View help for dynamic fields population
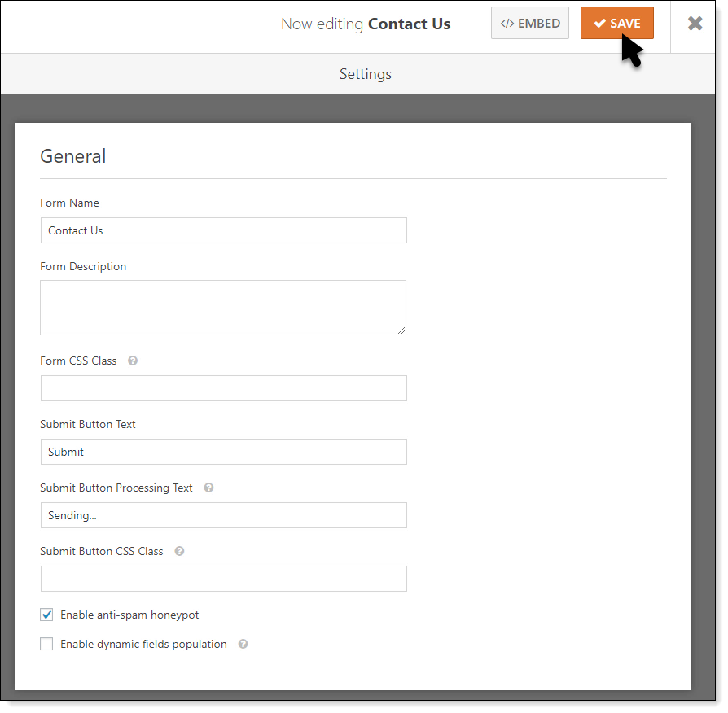The image size is (728, 713). point(243,644)
